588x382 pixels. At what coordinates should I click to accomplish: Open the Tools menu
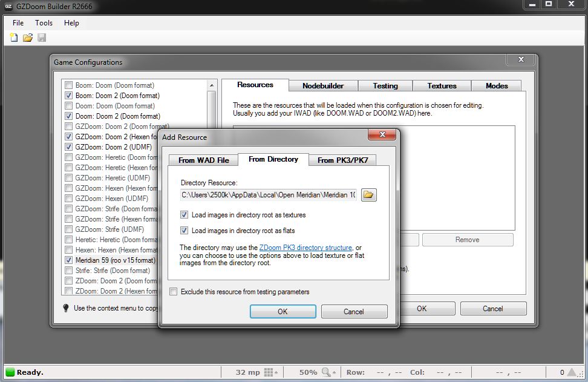44,23
